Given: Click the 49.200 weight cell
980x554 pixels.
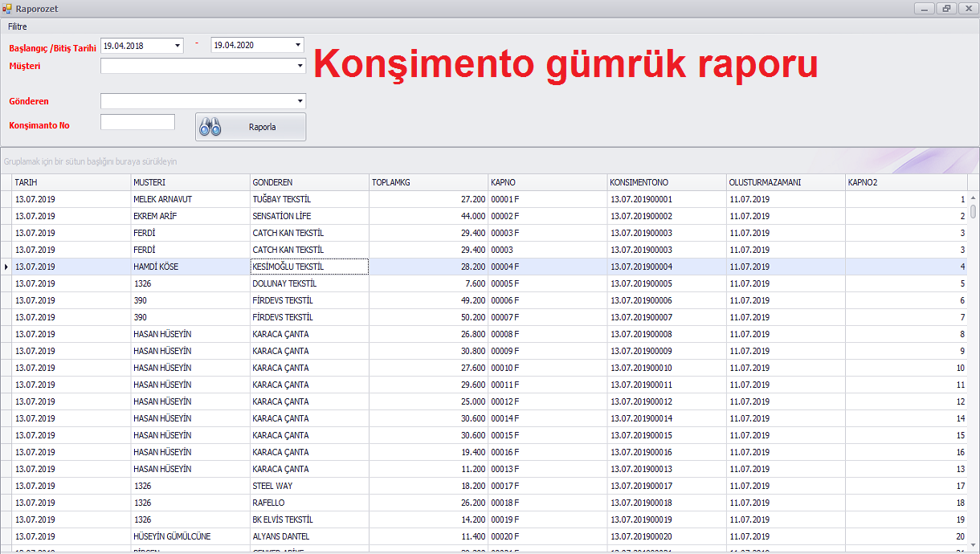Looking at the screenshot, I should (x=428, y=300).
